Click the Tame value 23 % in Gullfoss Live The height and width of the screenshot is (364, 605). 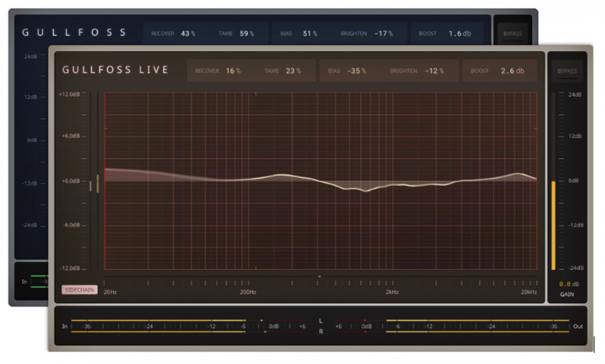(x=293, y=71)
